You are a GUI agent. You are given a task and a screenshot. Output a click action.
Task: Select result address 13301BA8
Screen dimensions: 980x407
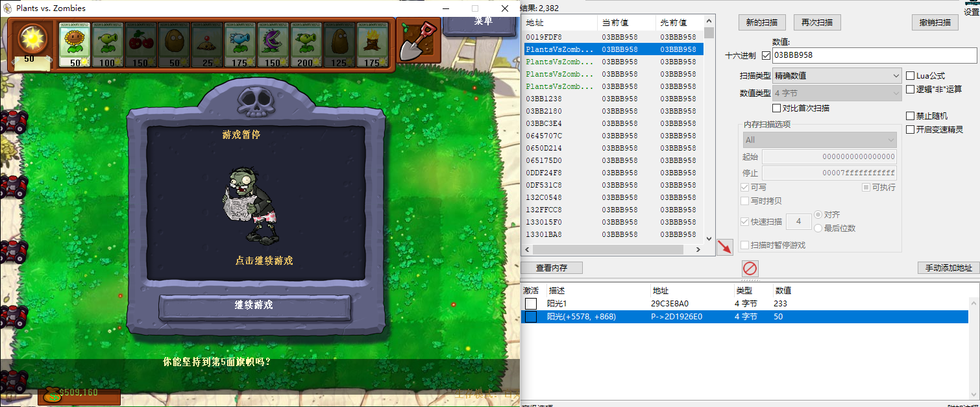[544, 234]
